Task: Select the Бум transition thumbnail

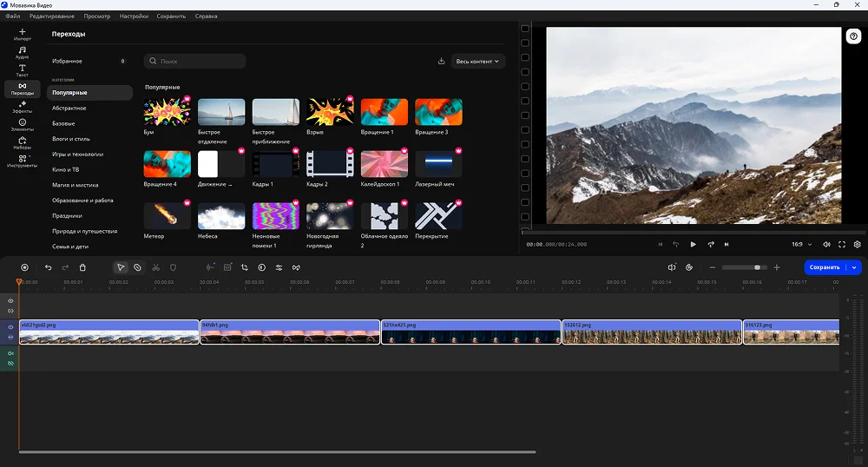Action: tap(168, 112)
